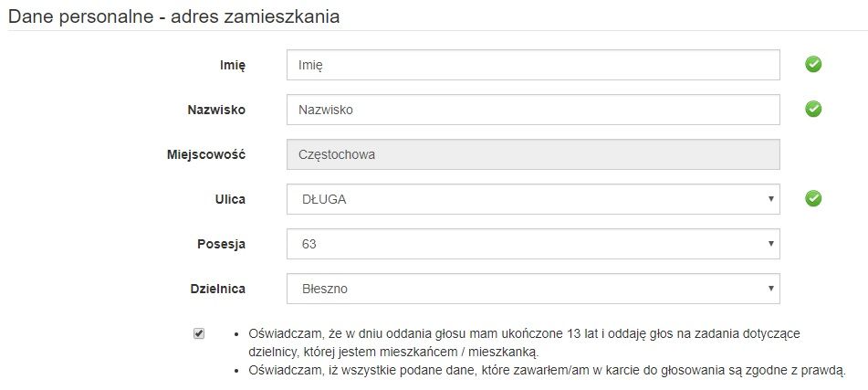868x390 pixels.
Task: Click the bold Imię label
Action: pyautogui.click(x=233, y=65)
